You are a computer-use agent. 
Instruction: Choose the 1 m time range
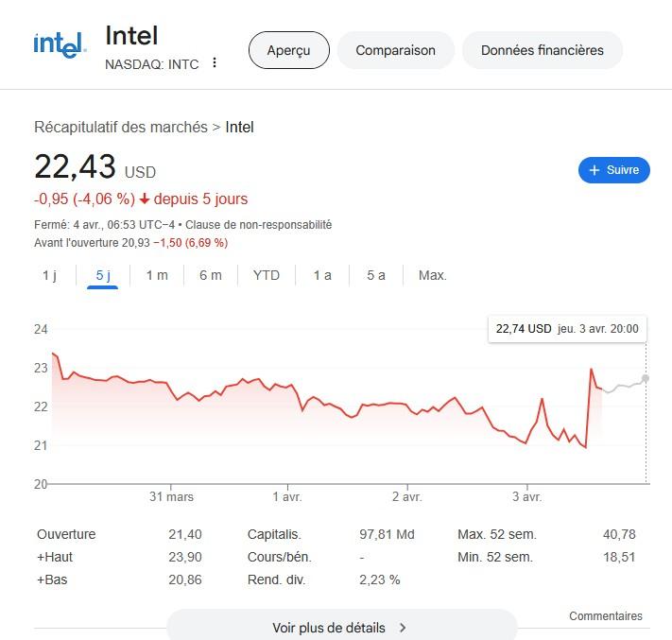click(x=157, y=275)
